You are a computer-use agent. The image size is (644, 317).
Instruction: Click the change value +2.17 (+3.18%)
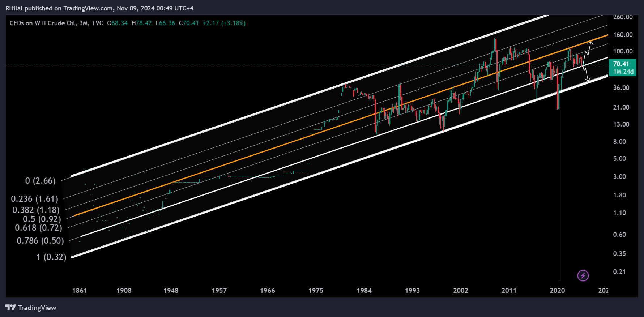[x=224, y=23]
